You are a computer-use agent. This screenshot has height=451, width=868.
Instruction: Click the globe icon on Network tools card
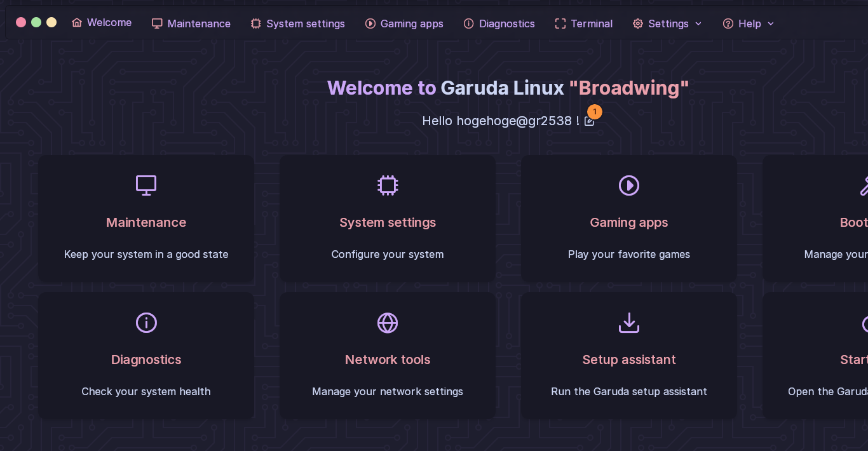(388, 323)
